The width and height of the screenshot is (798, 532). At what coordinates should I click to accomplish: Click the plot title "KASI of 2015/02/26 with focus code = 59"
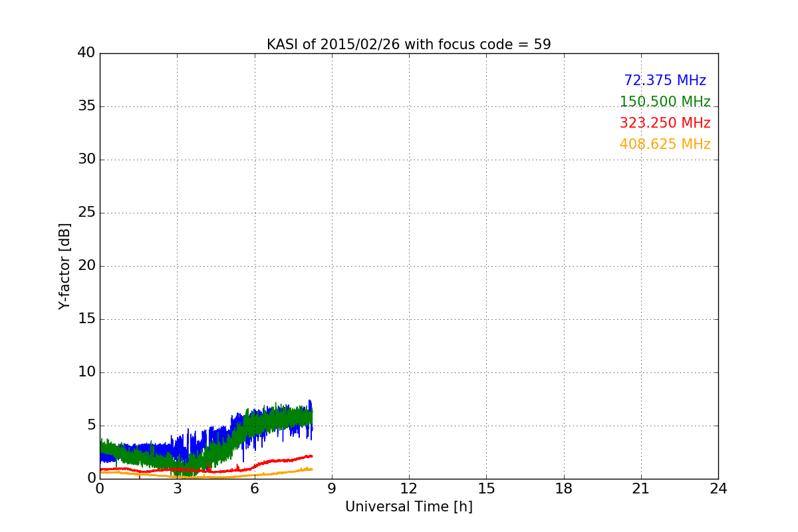pyautogui.click(x=408, y=45)
